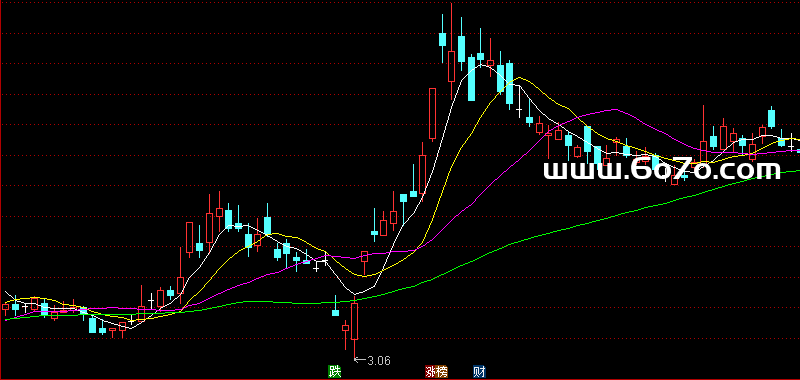
Task: Click the green 跌 marker icon
Action: 335,372
